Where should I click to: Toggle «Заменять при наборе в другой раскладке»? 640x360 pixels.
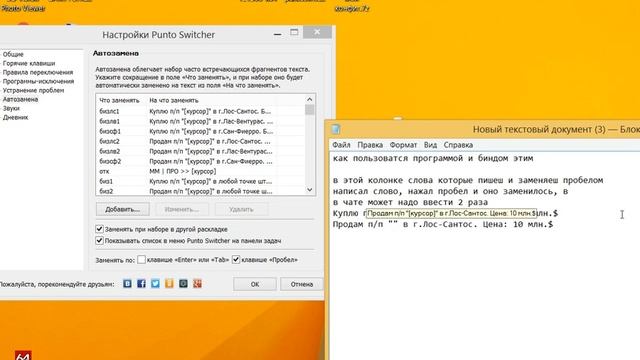pyautogui.click(x=99, y=229)
